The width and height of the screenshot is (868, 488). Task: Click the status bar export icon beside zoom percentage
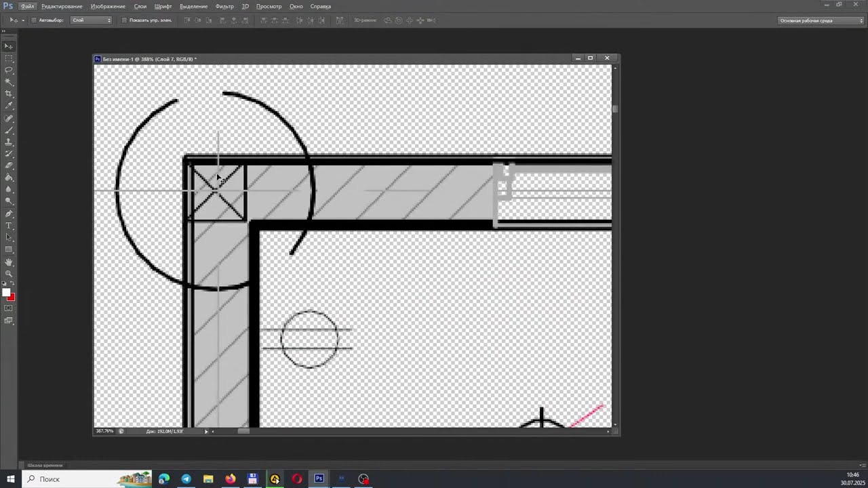[121, 431]
